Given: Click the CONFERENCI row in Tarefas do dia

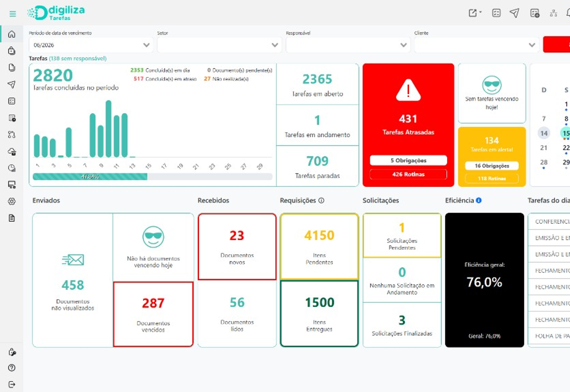Looking at the screenshot, I should pos(549,221).
